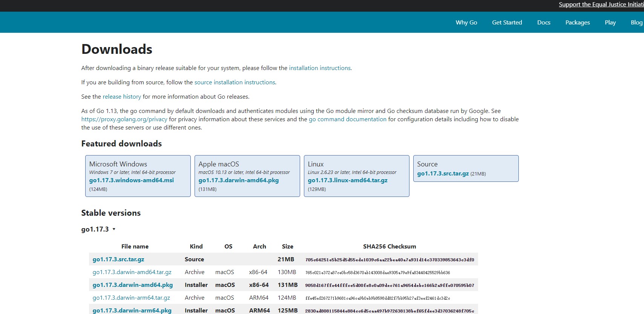View the release history link
The width and height of the screenshot is (644, 314).
coord(122,97)
